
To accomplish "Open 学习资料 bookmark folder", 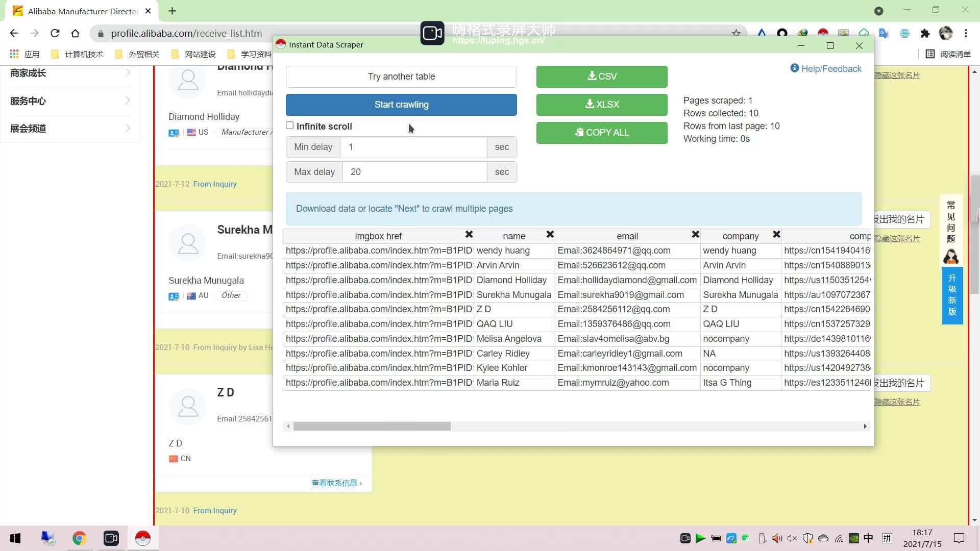I will coord(250,54).
